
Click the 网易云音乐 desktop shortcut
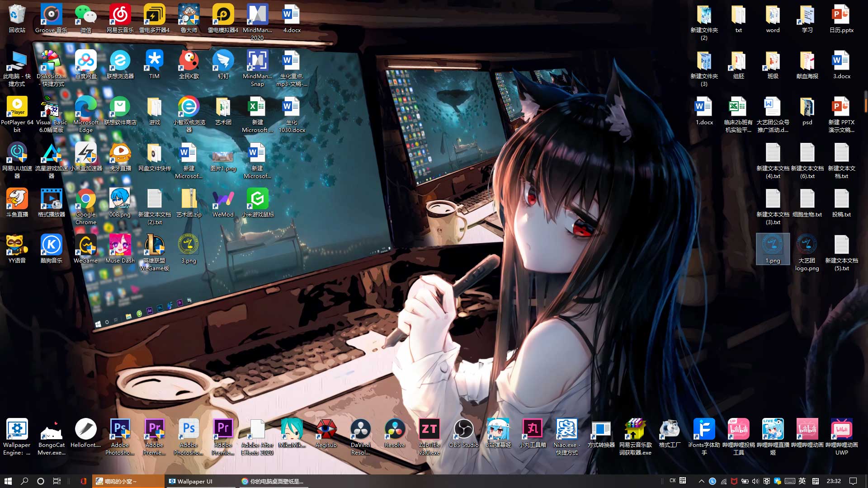[x=120, y=19]
